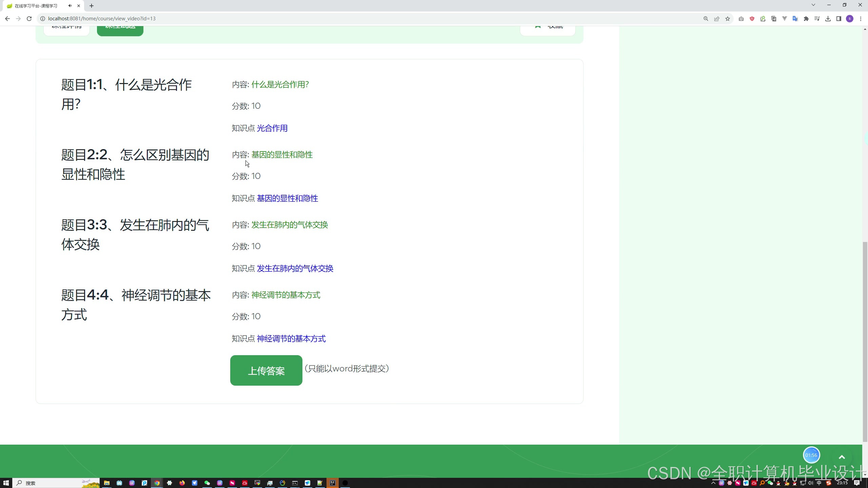
Task: Expand hidden system tray icons
Action: click(713, 483)
